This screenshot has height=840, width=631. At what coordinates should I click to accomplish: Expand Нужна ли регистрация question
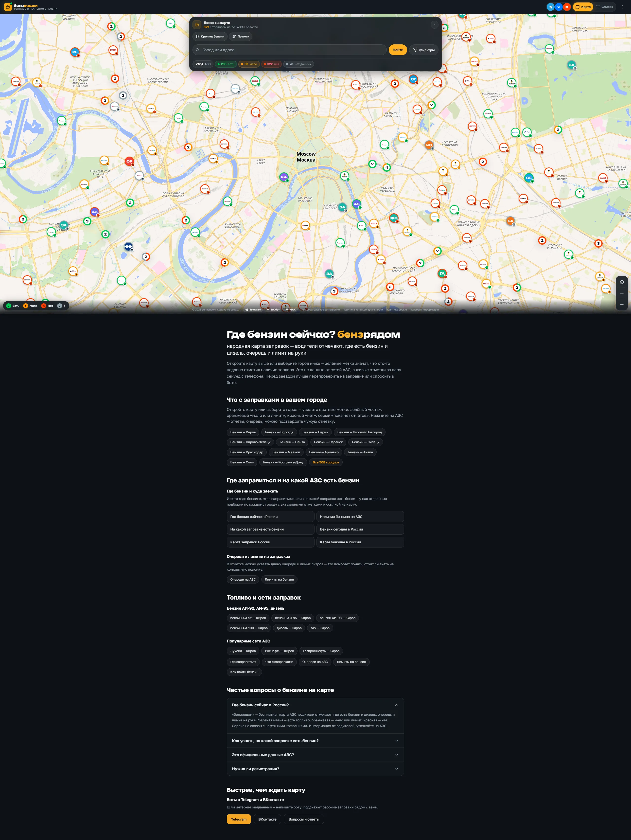point(315,769)
